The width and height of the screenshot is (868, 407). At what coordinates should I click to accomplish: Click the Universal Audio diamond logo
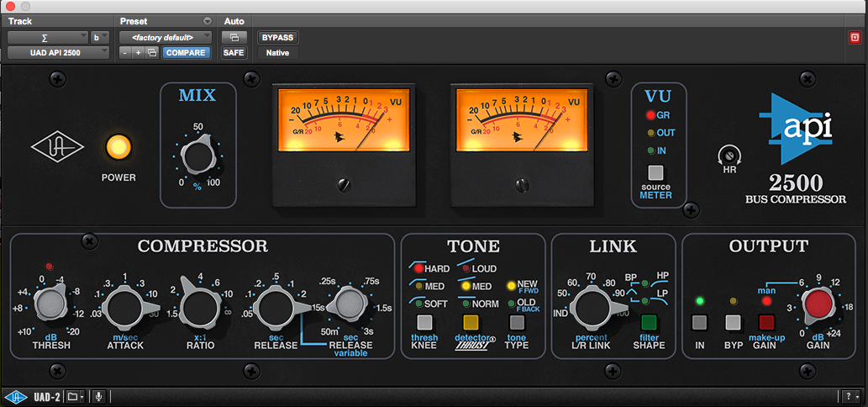coord(58,147)
